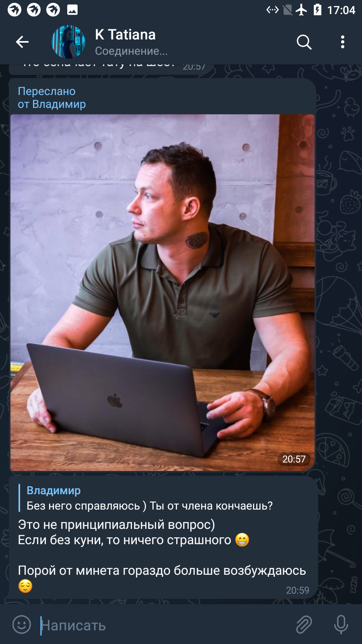Tap the first Telegram notification icon in status bar
The image size is (362, 644).
click(14, 10)
